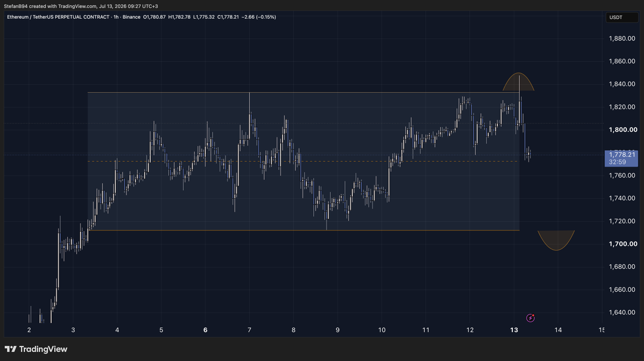Click date 10 on the time axis

click(x=381, y=330)
